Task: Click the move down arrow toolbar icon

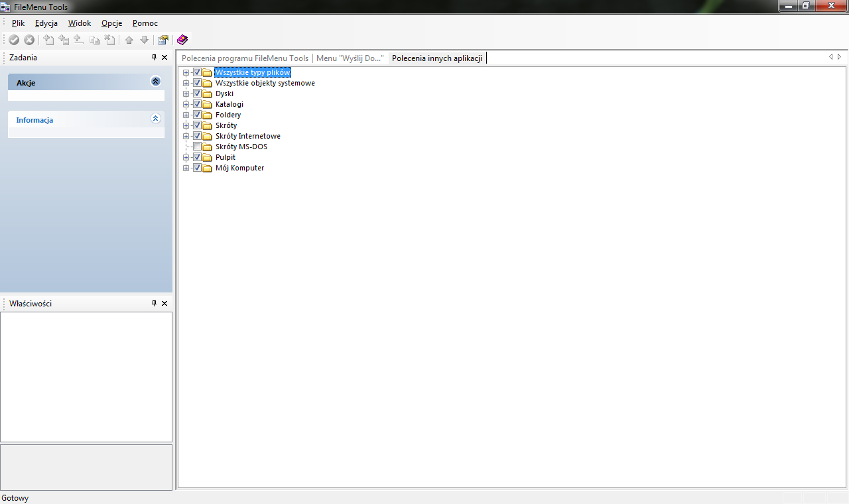Action: click(x=144, y=40)
